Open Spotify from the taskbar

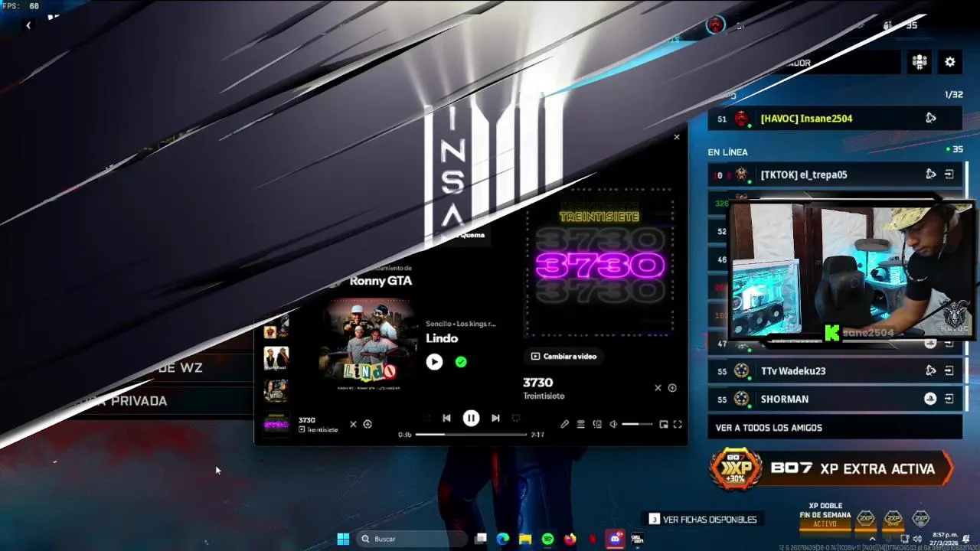(547, 539)
